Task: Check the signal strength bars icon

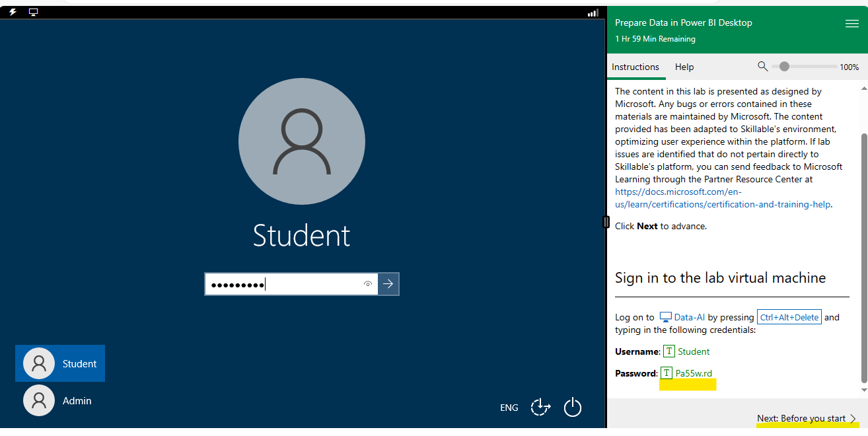Action: click(x=593, y=13)
